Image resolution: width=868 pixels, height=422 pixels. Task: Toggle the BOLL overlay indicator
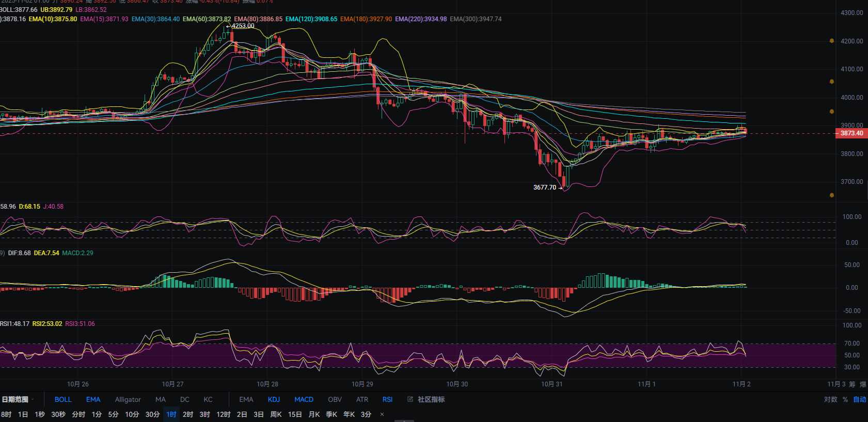coord(63,399)
